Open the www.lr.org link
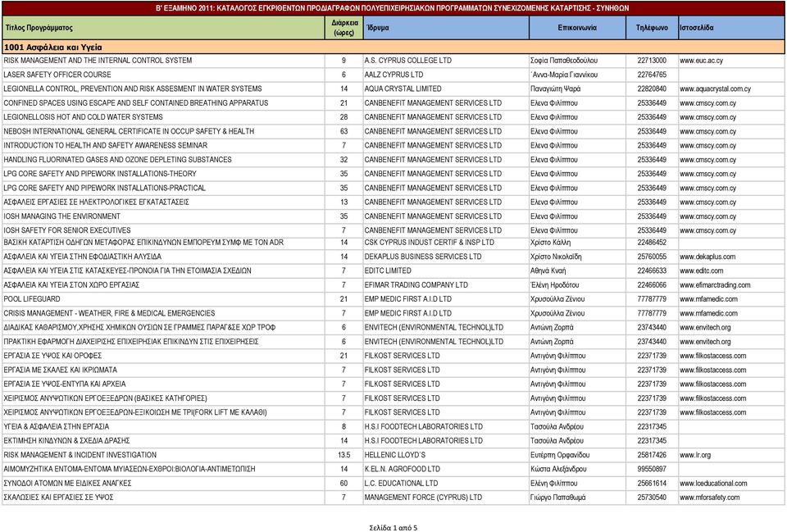The height and width of the screenshot is (532, 787). 695,455
